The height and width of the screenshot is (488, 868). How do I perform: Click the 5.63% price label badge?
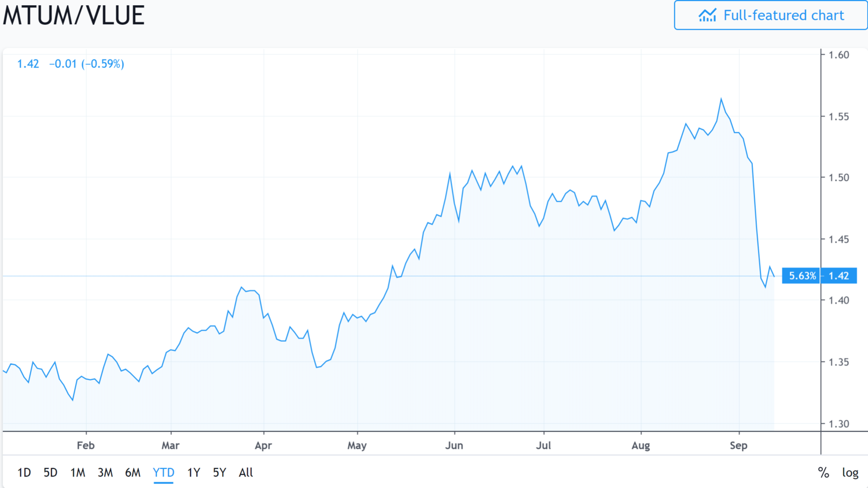click(x=802, y=276)
